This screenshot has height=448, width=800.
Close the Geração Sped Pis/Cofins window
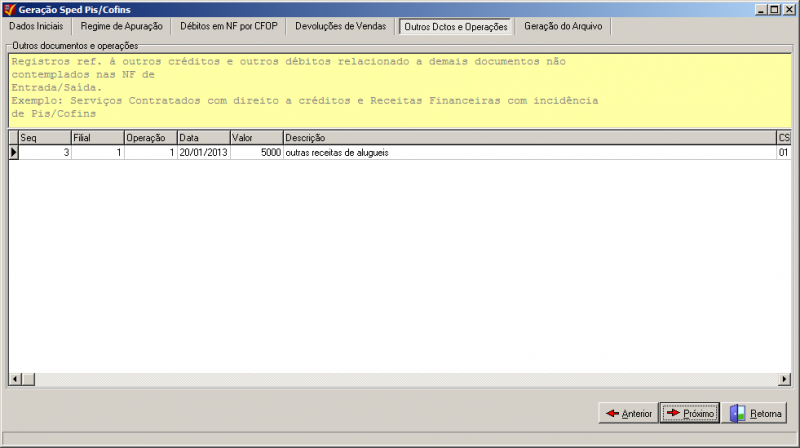790,9
